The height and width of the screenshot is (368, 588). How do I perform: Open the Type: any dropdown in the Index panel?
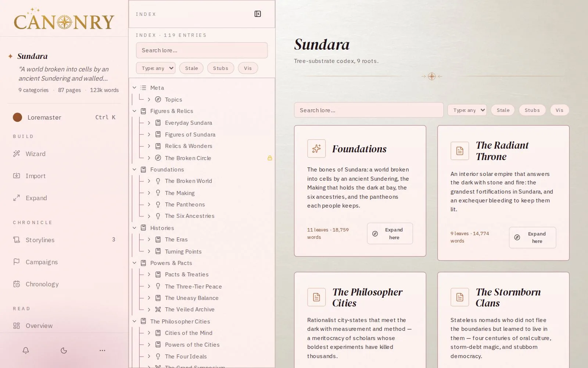click(156, 68)
